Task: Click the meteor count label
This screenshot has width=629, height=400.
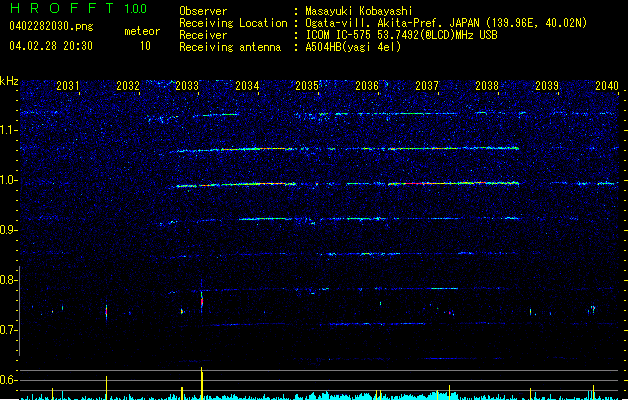Action: pyautogui.click(x=142, y=31)
